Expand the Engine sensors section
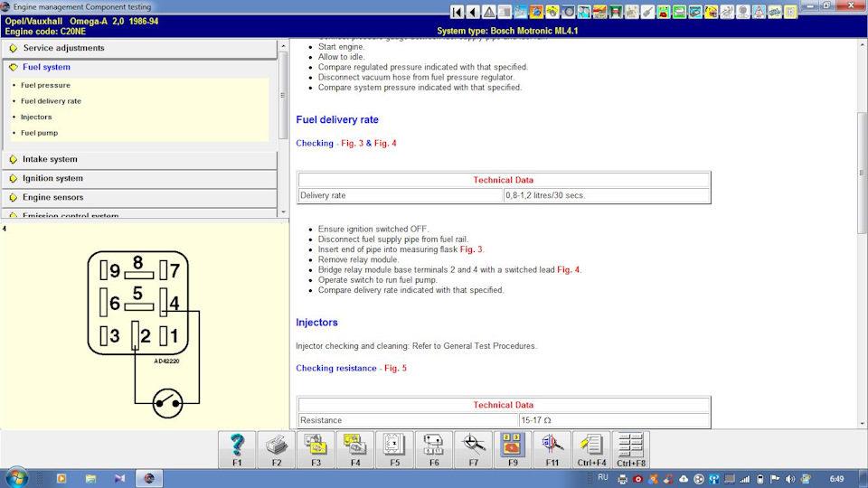Screen dimensions: 868x488 [x=139, y=198]
